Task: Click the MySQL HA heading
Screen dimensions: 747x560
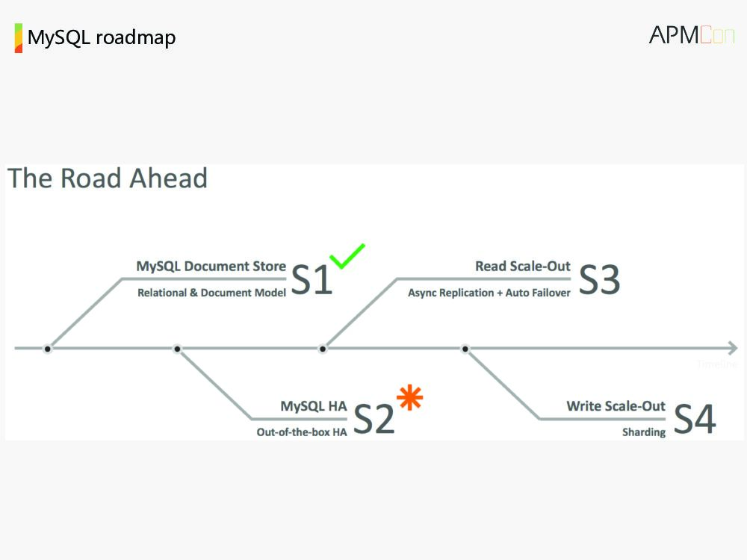Action: [x=314, y=406]
